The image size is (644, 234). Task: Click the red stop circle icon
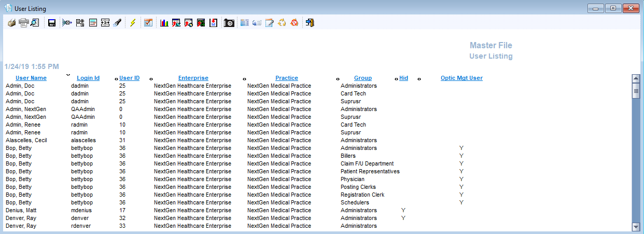tap(295, 23)
